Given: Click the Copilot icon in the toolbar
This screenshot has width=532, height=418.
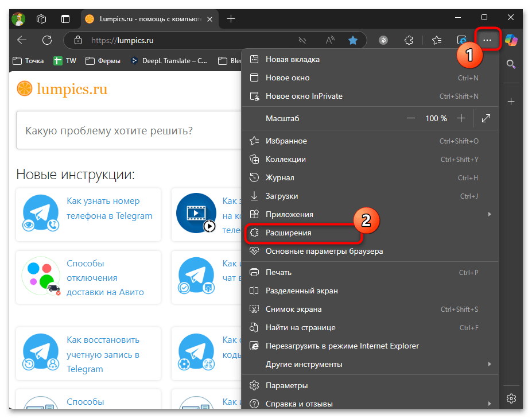Looking at the screenshot, I should click(511, 40).
